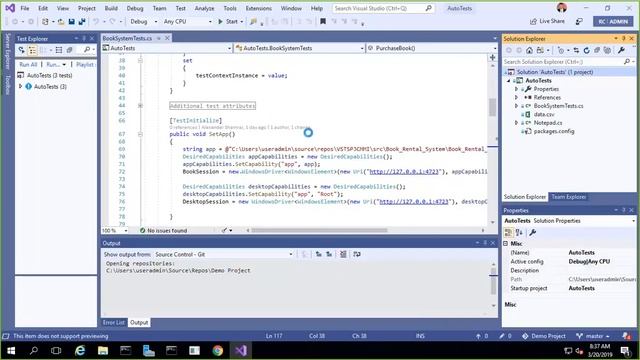Open the File menu
The width and height of the screenshot is (640, 360).
tap(24, 8)
